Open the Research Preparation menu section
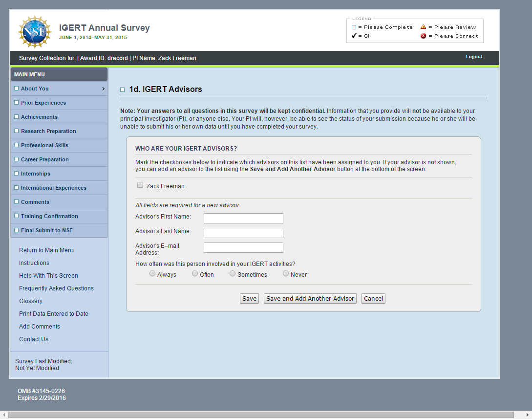The image size is (532, 419). [x=48, y=131]
